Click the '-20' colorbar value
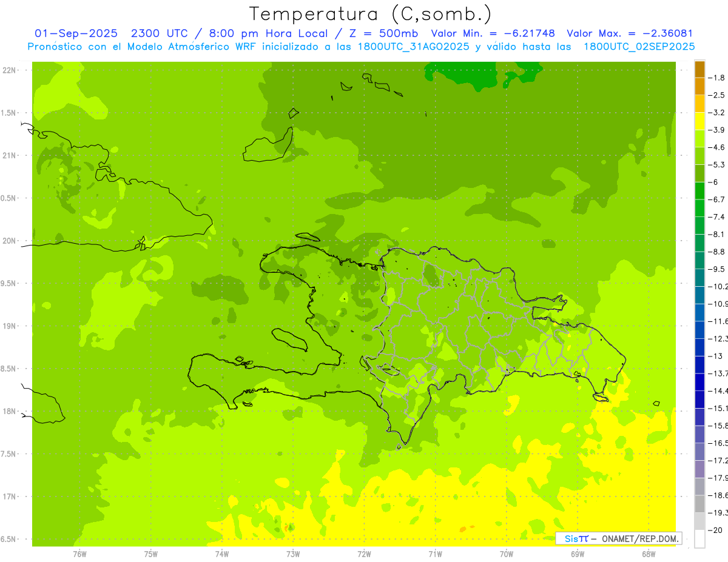This screenshot has height=562, width=728. coord(715,530)
